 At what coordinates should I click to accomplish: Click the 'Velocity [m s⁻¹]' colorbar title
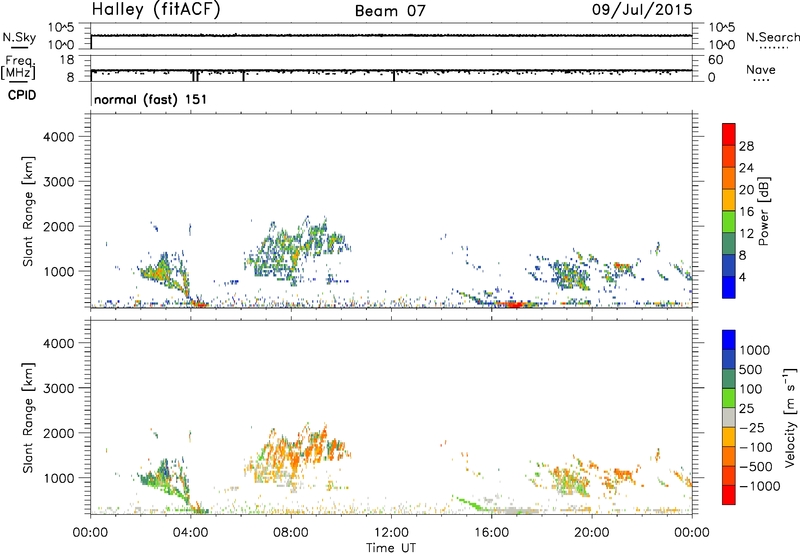pos(790,417)
